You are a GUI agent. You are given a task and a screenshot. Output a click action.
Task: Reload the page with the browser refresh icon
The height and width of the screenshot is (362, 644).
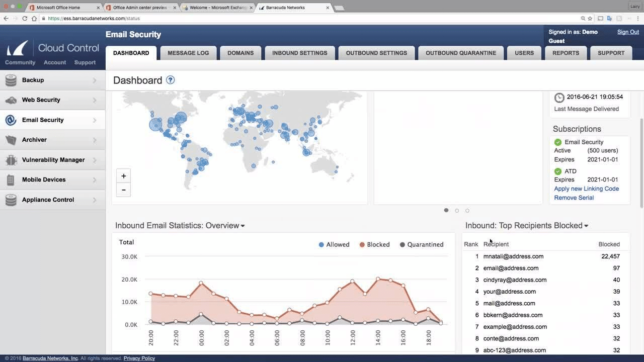point(24,18)
